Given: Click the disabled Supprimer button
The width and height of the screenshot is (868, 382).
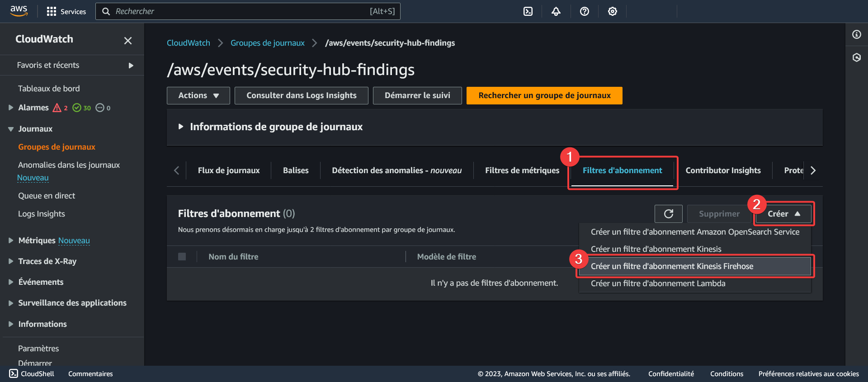Looking at the screenshot, I should [719, 214].
